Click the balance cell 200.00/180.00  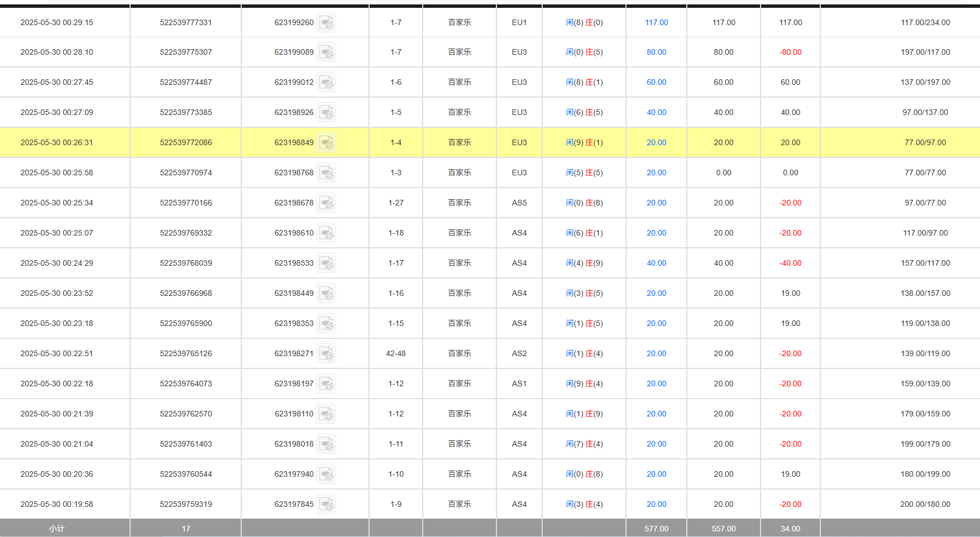tap(925, 505)
